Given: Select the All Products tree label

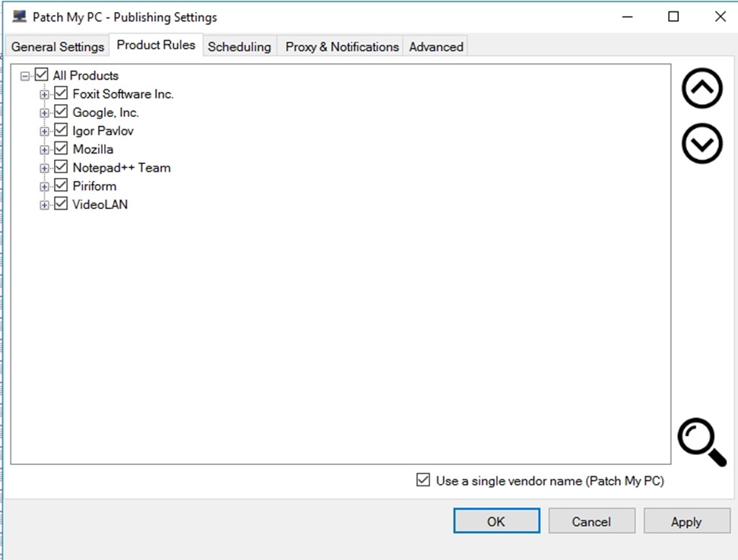Looking at the screenshot, I should (x=86, y=75).
